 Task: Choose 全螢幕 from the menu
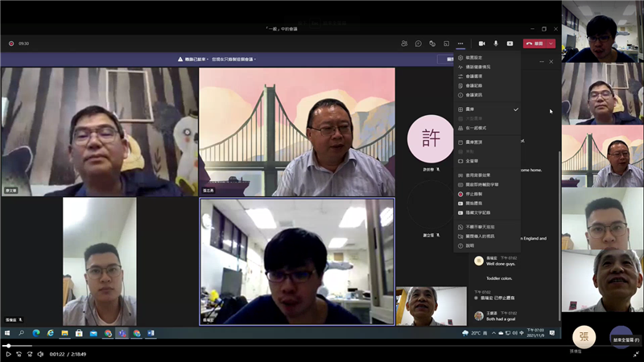[473, 161]
